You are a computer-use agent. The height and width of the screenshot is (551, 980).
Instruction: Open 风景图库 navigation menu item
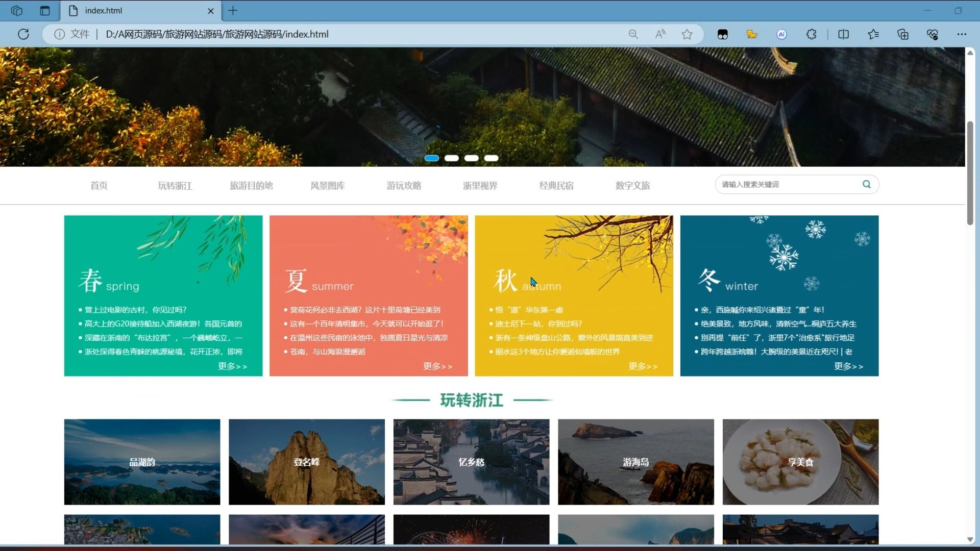pos(327,186)
